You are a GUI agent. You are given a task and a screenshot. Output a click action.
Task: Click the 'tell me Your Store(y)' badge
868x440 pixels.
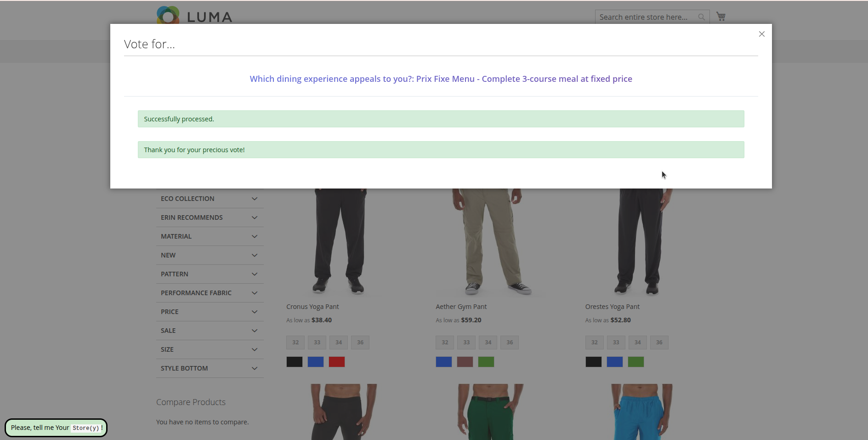[x=56, y=428]
